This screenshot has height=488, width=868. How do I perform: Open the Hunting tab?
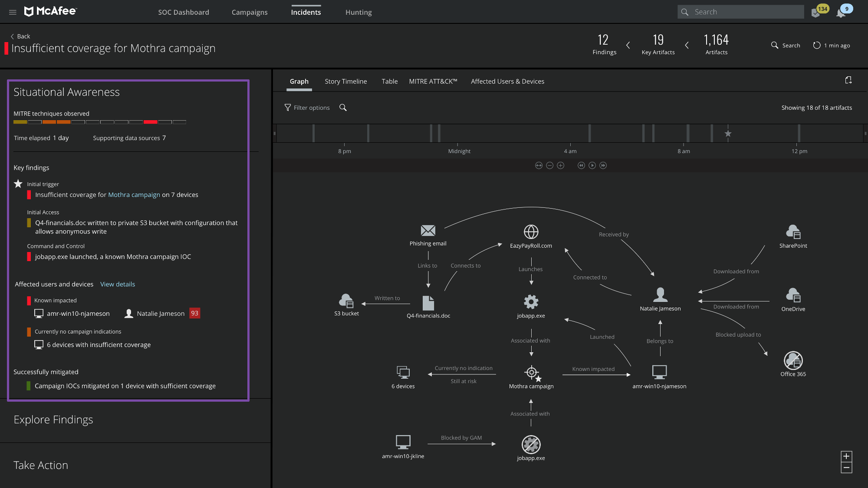358,12
